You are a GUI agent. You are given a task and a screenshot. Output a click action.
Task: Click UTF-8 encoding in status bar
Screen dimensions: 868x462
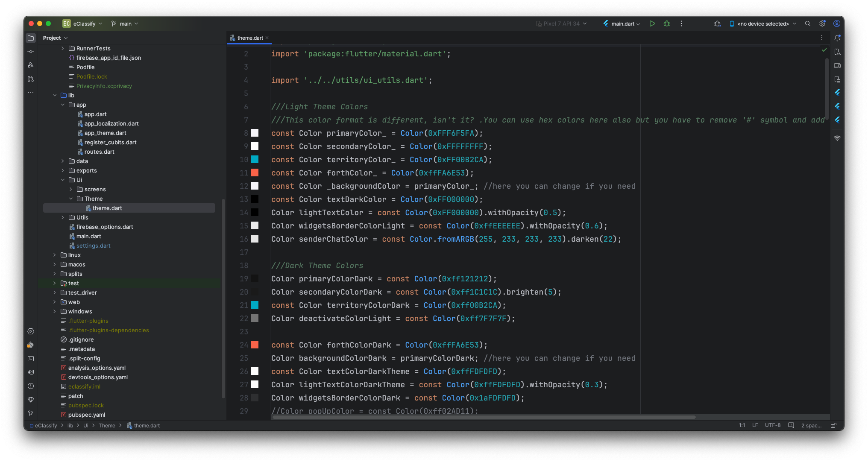pyautogui.click(x=772, y=425)
